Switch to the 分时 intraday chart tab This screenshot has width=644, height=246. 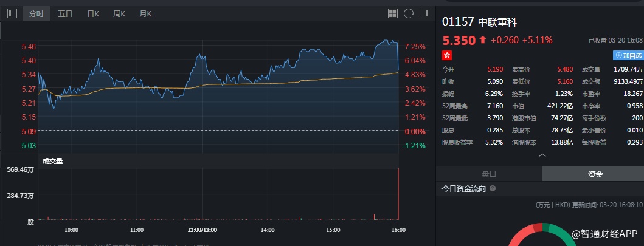pos(36,13)
